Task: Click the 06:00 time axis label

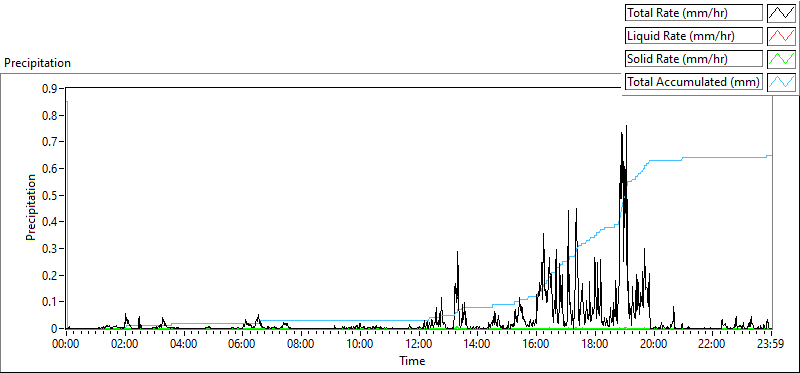Action: pos(242,343)
